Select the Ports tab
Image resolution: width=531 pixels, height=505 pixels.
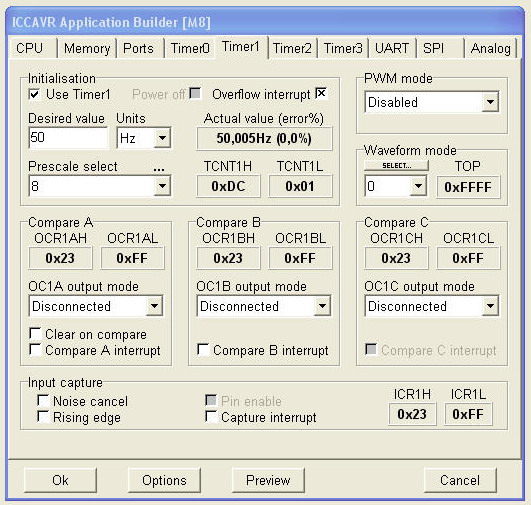coord(139,48)
